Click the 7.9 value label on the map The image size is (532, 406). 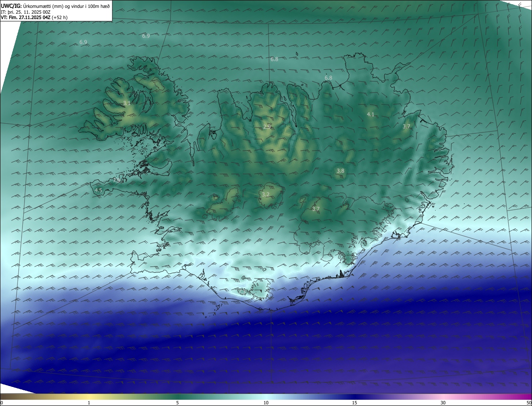[117, 181]
